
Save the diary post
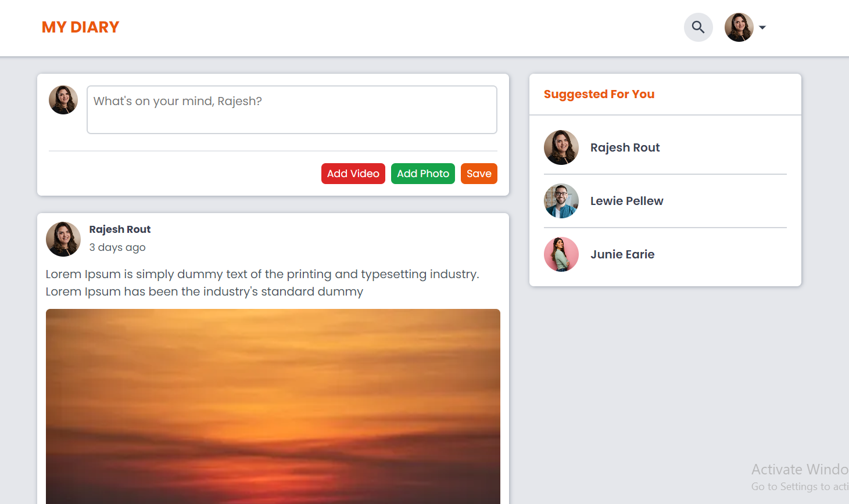[x=478, y=174]
